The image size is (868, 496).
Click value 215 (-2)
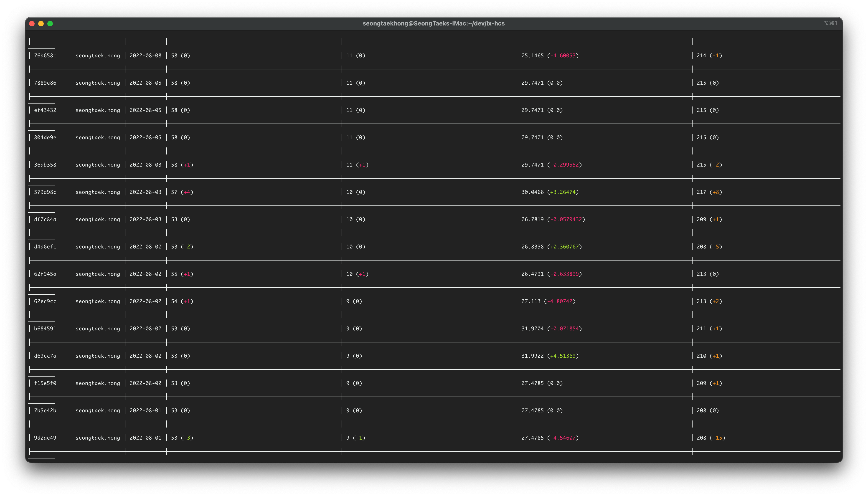pyautogui.click(x=709, y=164)
